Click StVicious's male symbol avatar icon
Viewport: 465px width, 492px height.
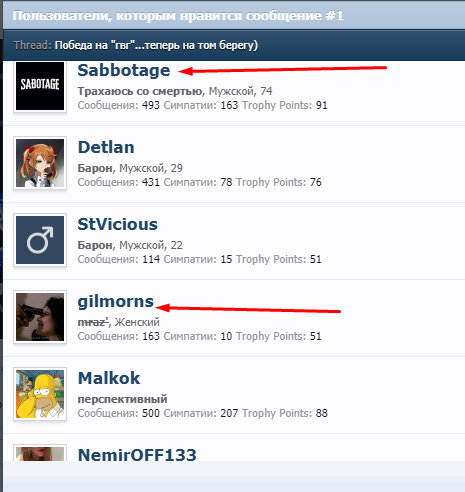tap(40, 240)
